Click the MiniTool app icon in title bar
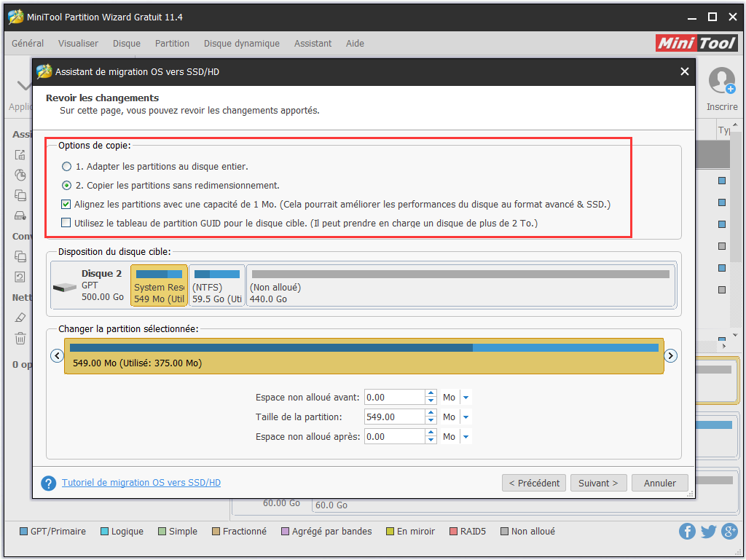 [16, 17]
